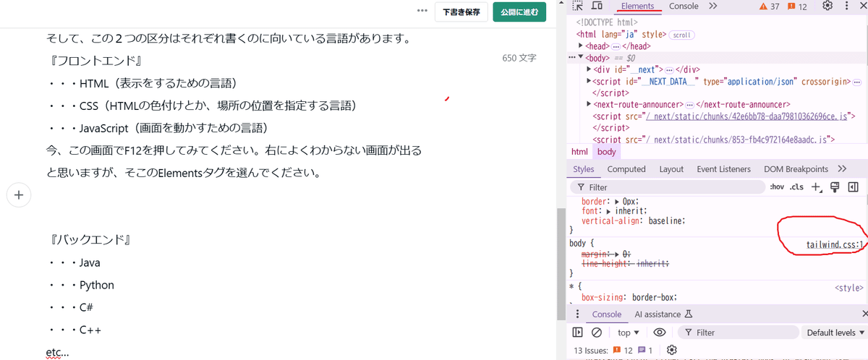Toggle the device toolbar icon
The height and width of the screenshot is (360, 868).
[x=597, y=6]
